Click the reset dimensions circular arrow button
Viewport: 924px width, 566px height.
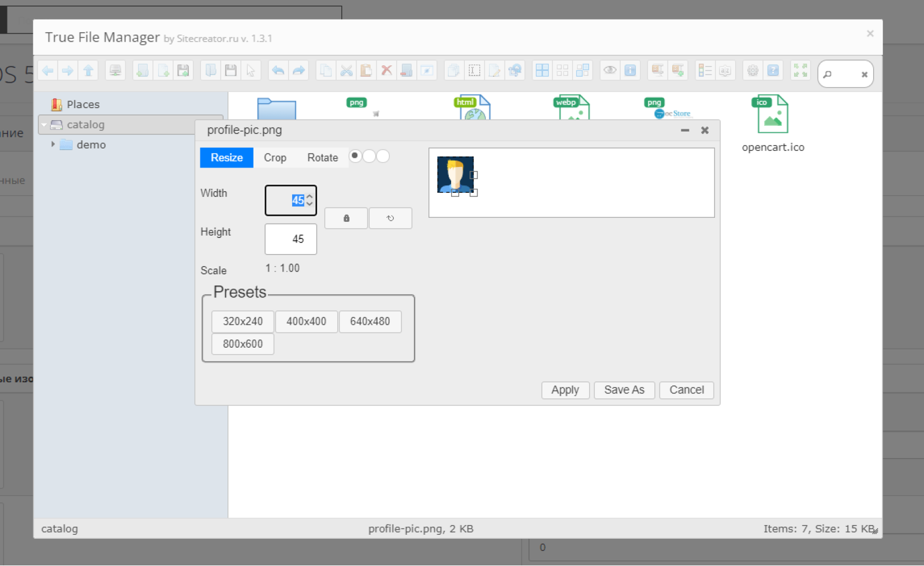[390, 218]
